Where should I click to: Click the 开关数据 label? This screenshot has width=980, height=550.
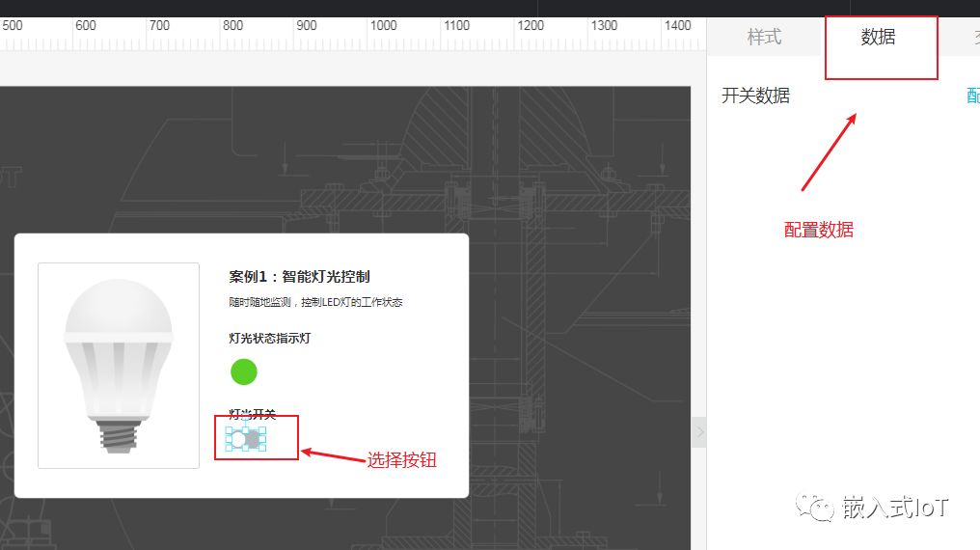pyautogui.click(x=755, y=96)
